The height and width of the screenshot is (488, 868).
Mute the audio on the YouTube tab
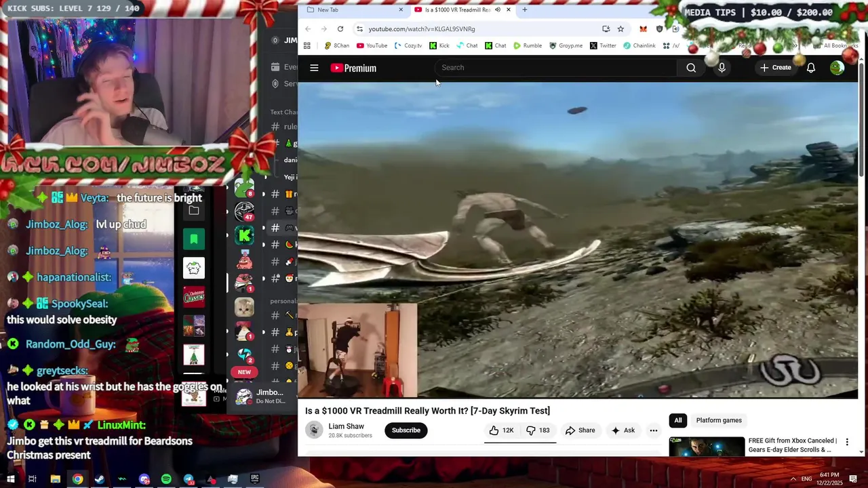point(497,9)
